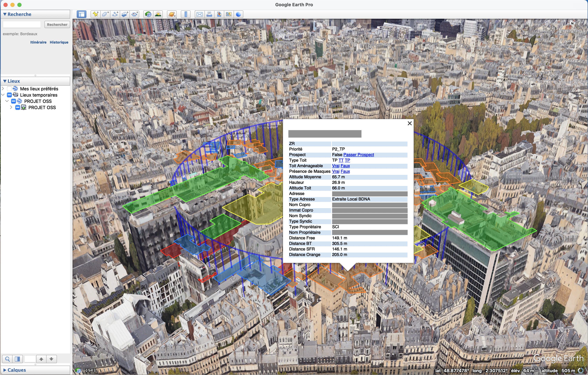
Task: Set Présence de Masques to Faux
Action: 345,172
